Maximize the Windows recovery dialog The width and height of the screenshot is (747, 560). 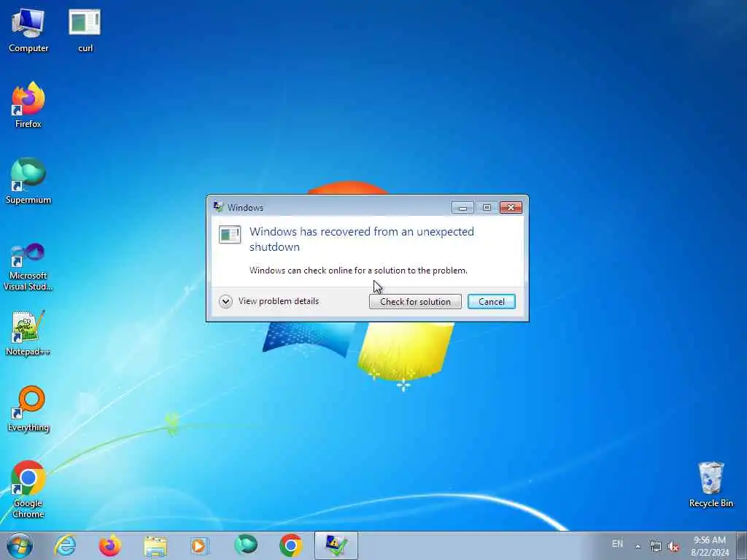pyautogui.click(x=487, y=208)
